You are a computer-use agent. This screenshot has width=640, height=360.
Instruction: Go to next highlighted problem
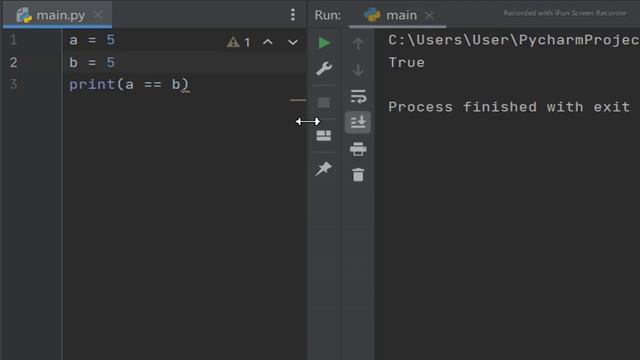(293, 42)
